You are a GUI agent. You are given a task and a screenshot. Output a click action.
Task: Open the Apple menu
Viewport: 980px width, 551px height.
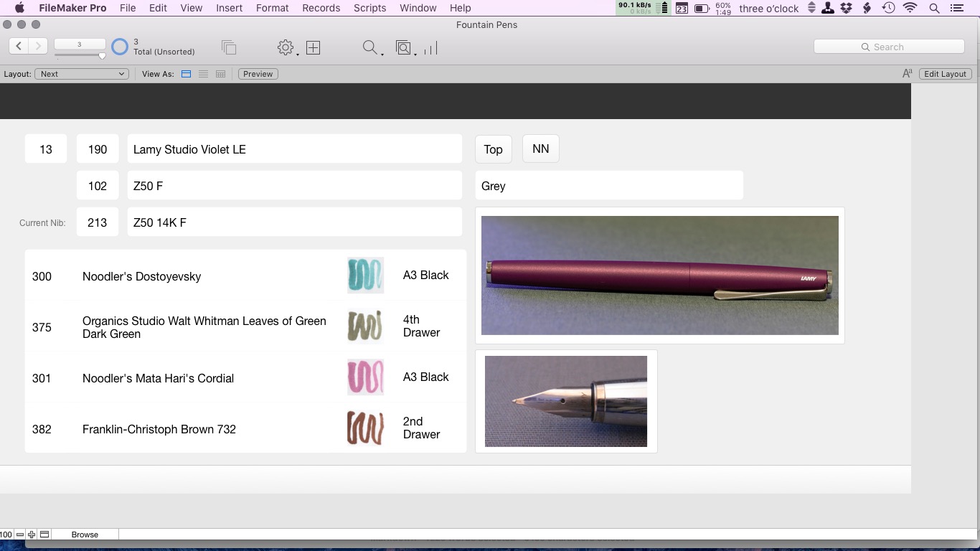19,8
